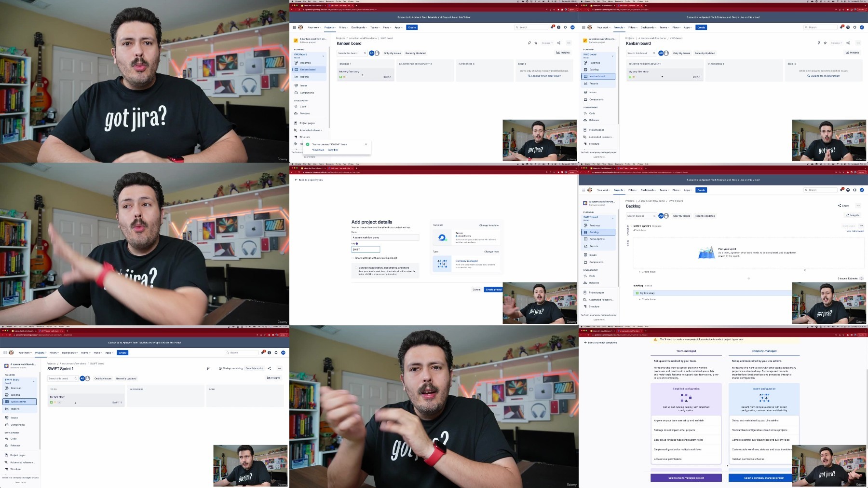Open Releases in sidebar of toast-free Kanban frame
The height and width of the screenshot is (488, 868).
point(594,120)
